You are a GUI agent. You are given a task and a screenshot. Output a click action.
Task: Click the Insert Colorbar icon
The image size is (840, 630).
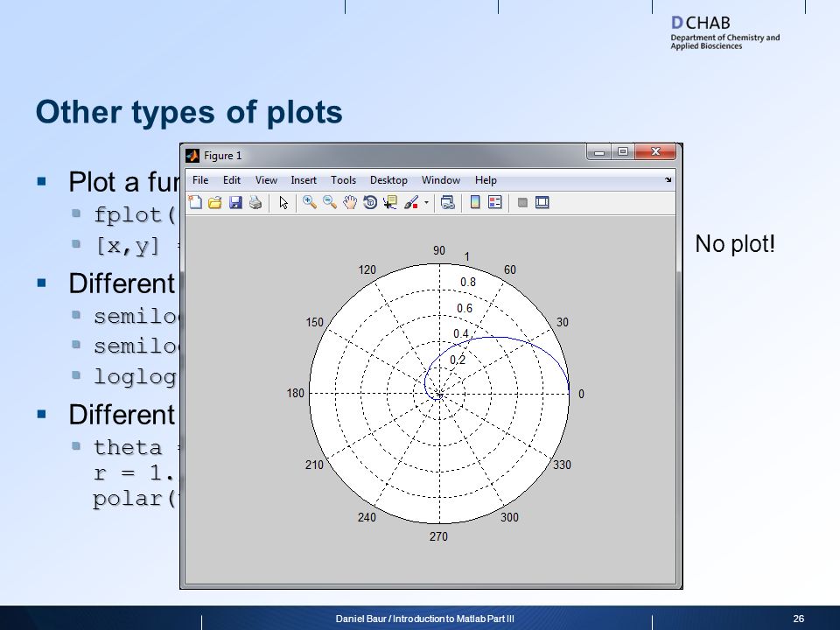tap(474, 202)
